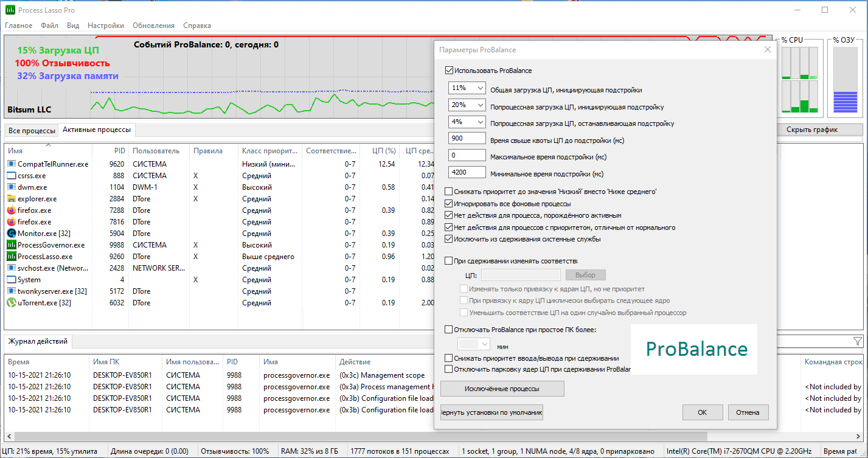868x458 pixels.
Task: Click the Исключённые процессы button
Action: click(x=502, y=389)
